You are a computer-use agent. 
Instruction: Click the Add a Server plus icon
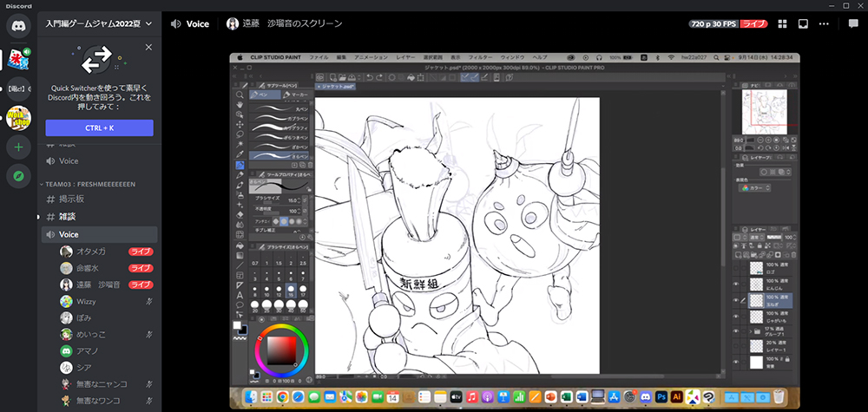pyautogui.click(x=18, y=147)
